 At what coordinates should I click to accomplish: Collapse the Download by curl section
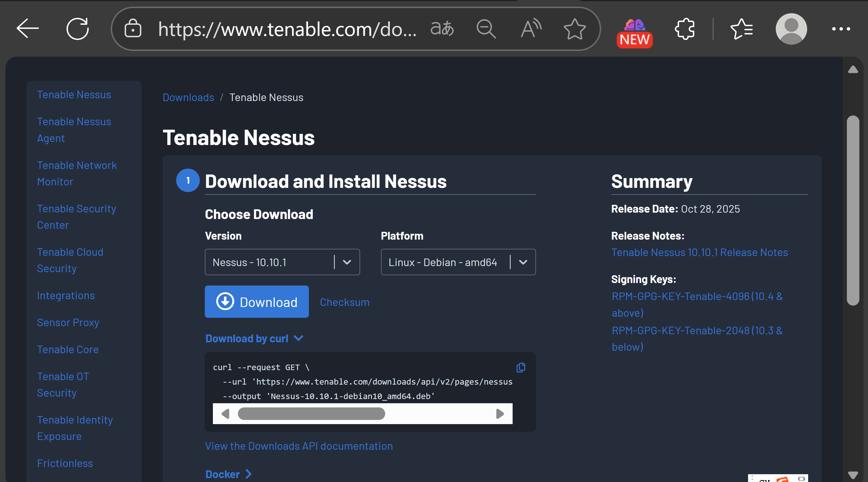pyautogui.click(x=254, y=338)
